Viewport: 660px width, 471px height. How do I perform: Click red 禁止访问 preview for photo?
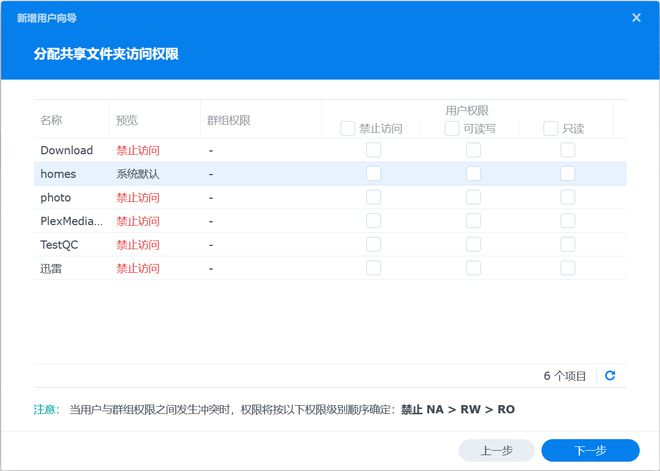click(138, 197)
